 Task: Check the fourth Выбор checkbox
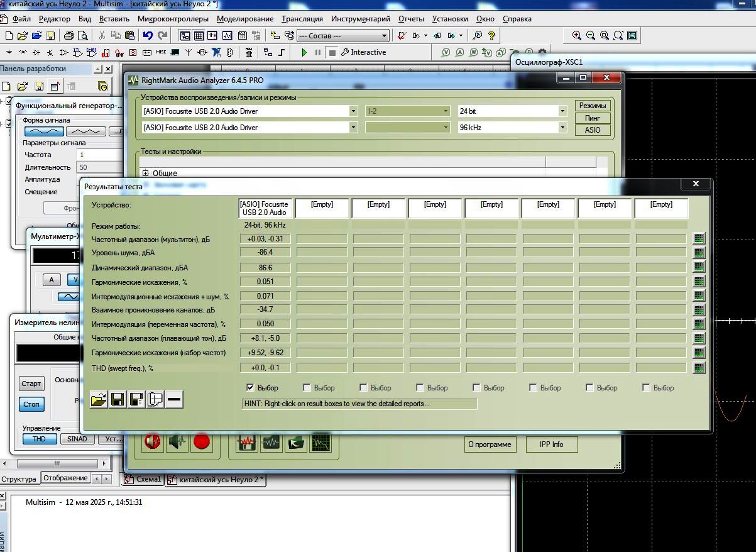pyautogui.click(x=420, y=388)
